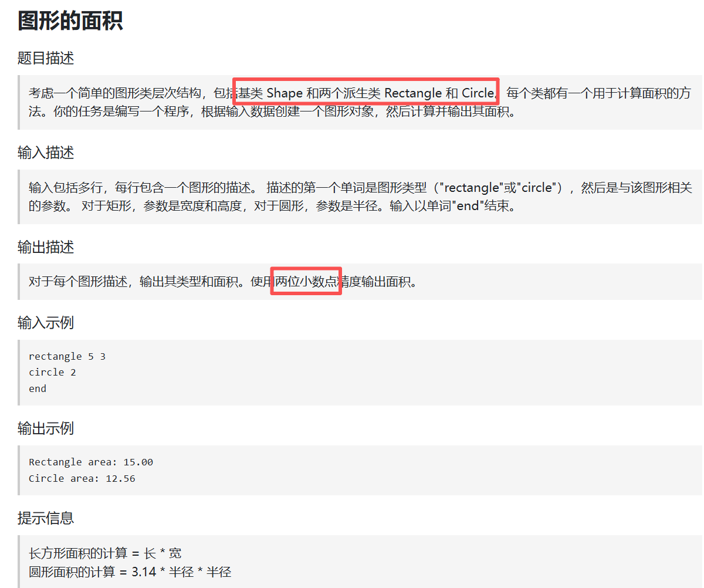Click the hint line 长方形面积的计算 = 长 * 宽
The image size is (704, 588).
(x=105, y=553)
